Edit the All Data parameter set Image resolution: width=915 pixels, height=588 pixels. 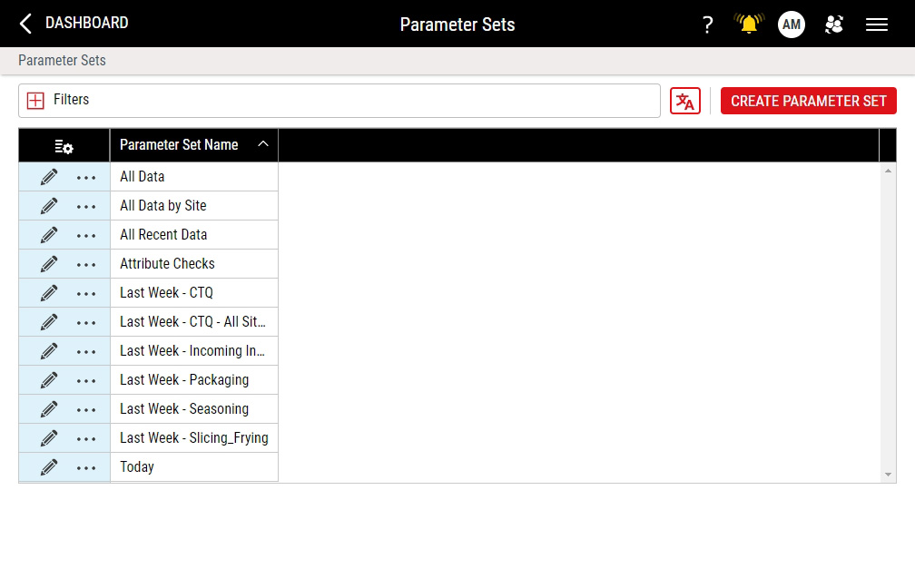tap(49, 177)
